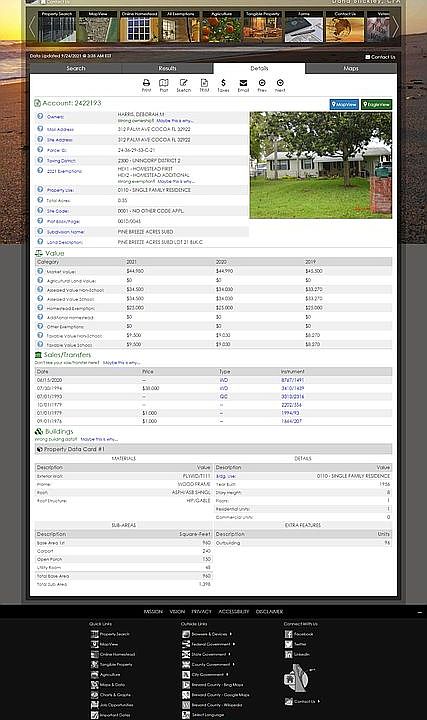Image resolution: width=427 pixels, height=720 pixels.
Task: Switch to the Search tab
Action: (x=76, y=68)
